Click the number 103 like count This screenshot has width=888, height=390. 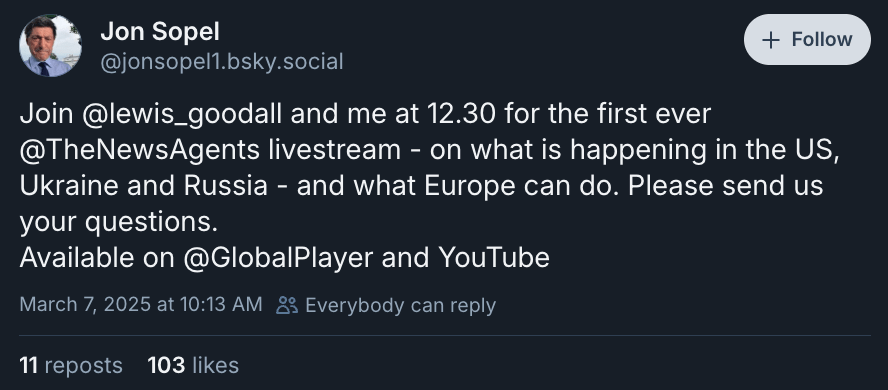(166, 366)
